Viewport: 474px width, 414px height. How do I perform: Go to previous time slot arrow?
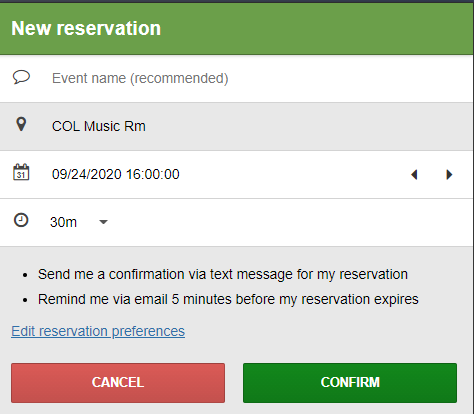click(x=414, y=175)
